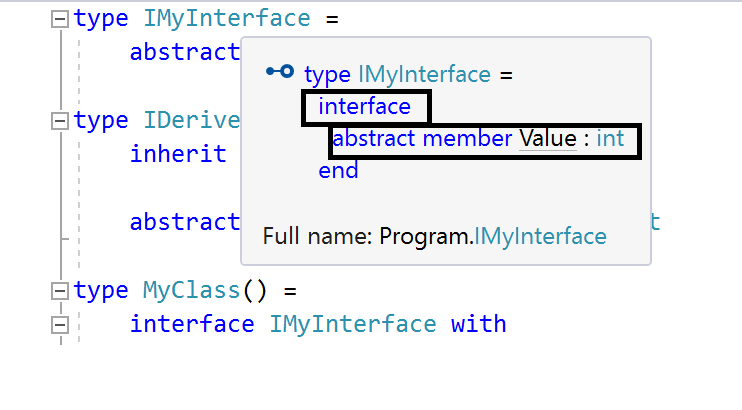The width and height of the screenshot is (742, 410).
Task: Click the inherit keyword in code
Action: pos(178,154)
